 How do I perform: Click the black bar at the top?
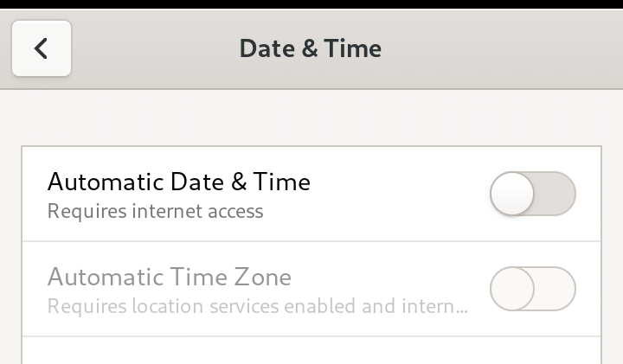click(311, 4)
